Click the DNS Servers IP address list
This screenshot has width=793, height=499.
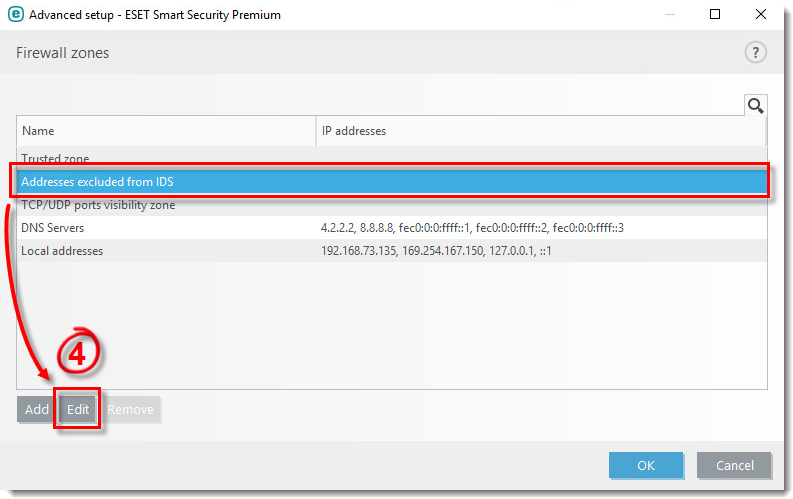tap(472, 228)
